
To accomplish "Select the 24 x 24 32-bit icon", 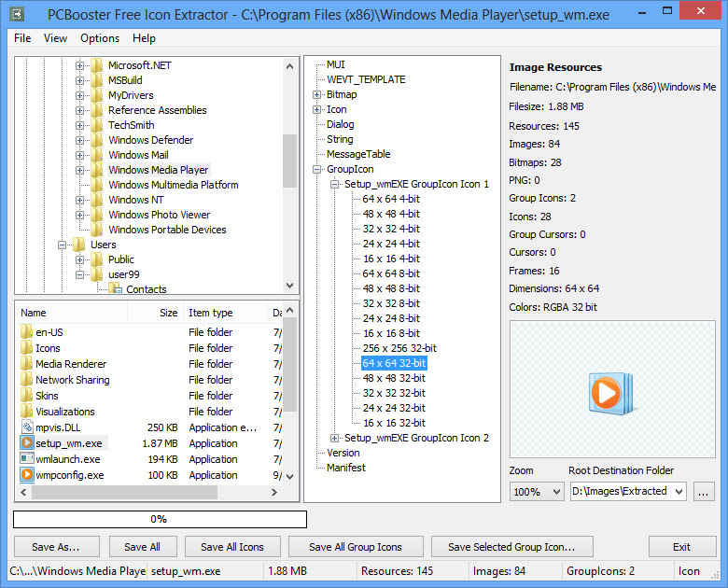I will (394, 408).
